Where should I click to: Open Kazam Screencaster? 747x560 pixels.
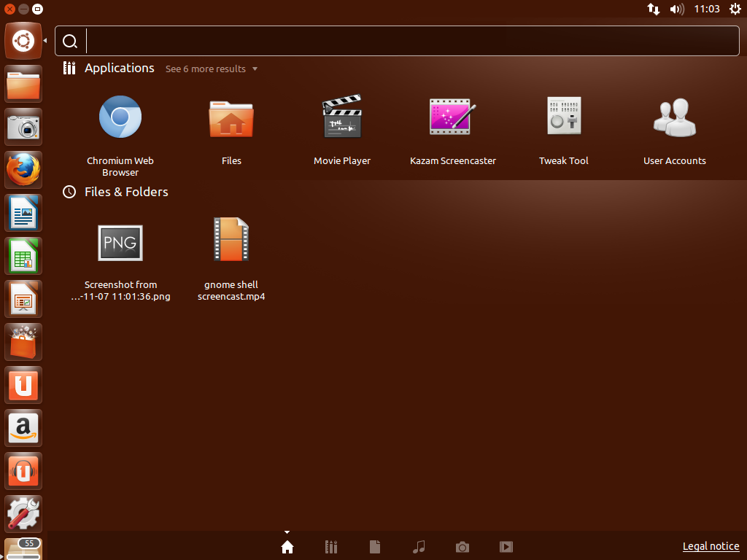[x=452, y=117]
